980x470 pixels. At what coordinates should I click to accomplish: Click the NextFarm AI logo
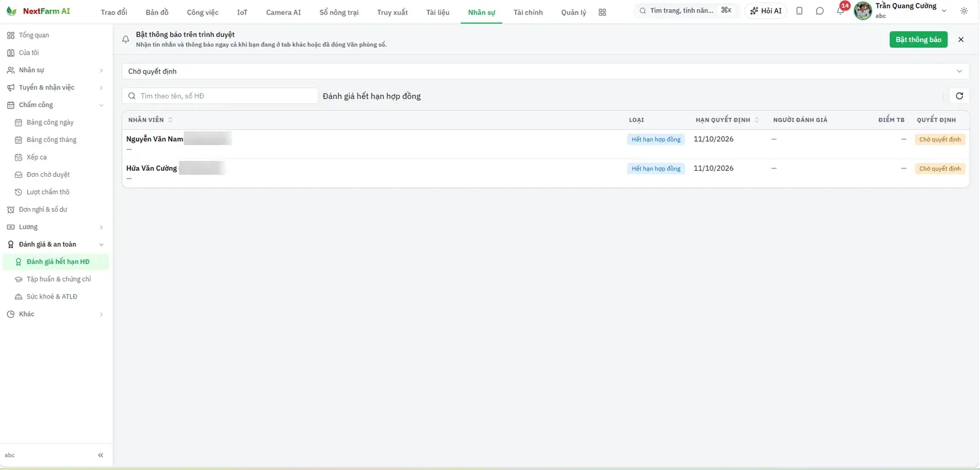click(x=38, y=11)
